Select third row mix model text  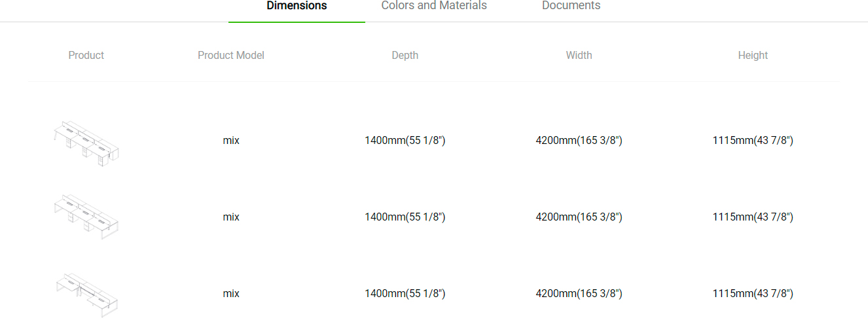tap(231, 293)
